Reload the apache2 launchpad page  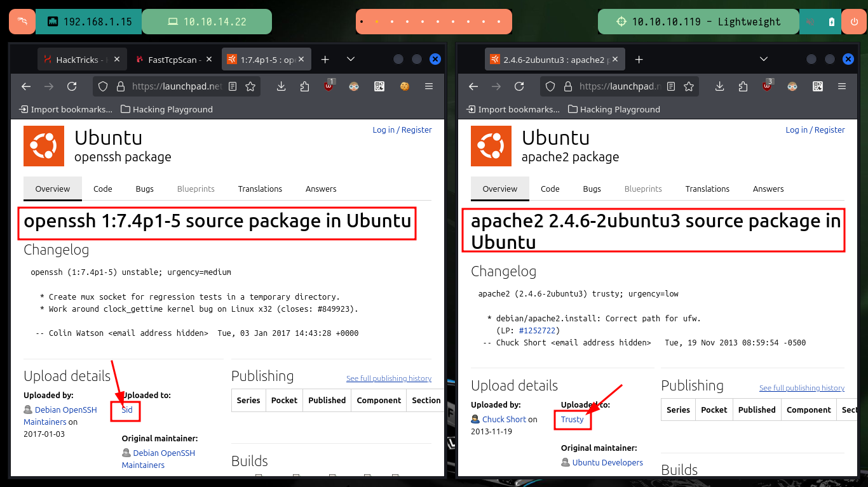tap(519, 86)
